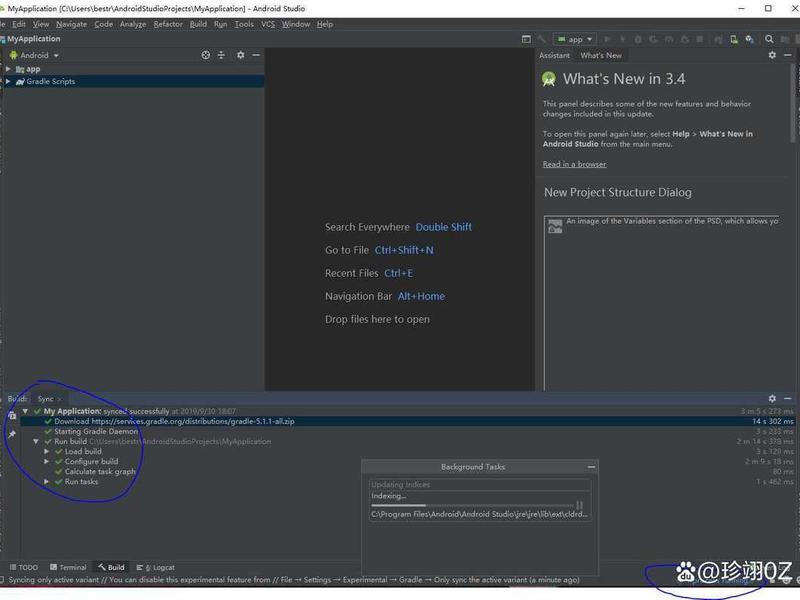Open the TODO tool window

[x=24, y=567]
